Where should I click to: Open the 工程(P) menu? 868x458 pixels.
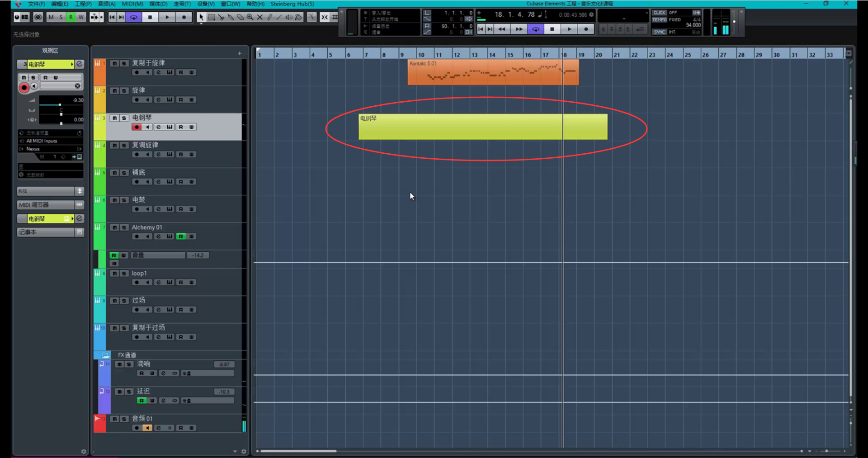point(83,4)
